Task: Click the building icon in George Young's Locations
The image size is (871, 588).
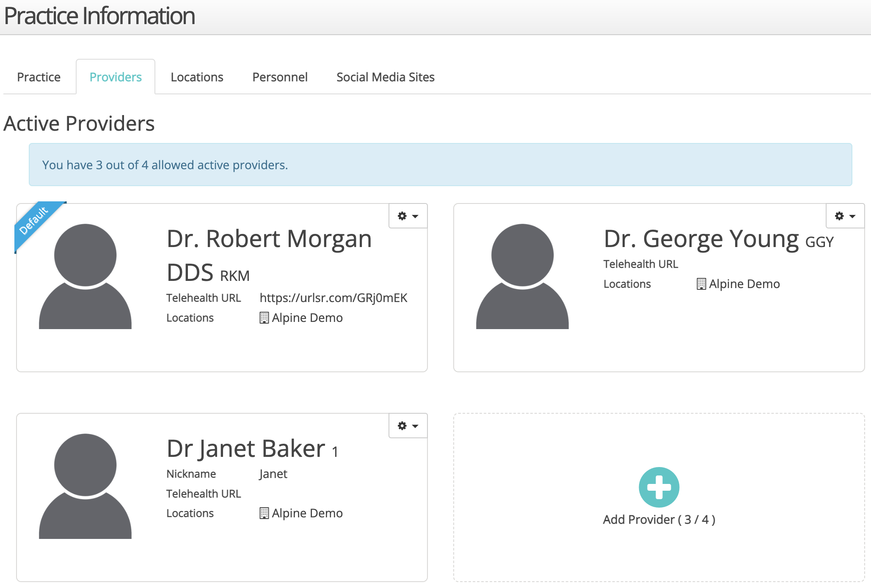Action: [701, 284]
